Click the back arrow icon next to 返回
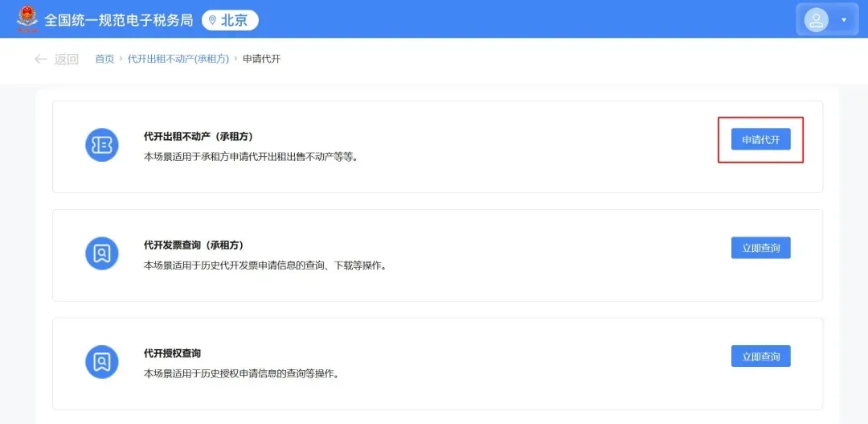The height and width of the screenshot is (424, 868). tap(41, 59)
